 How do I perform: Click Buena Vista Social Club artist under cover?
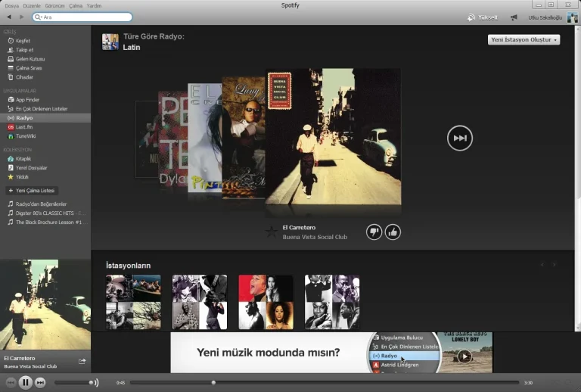(x=315, y=237)
